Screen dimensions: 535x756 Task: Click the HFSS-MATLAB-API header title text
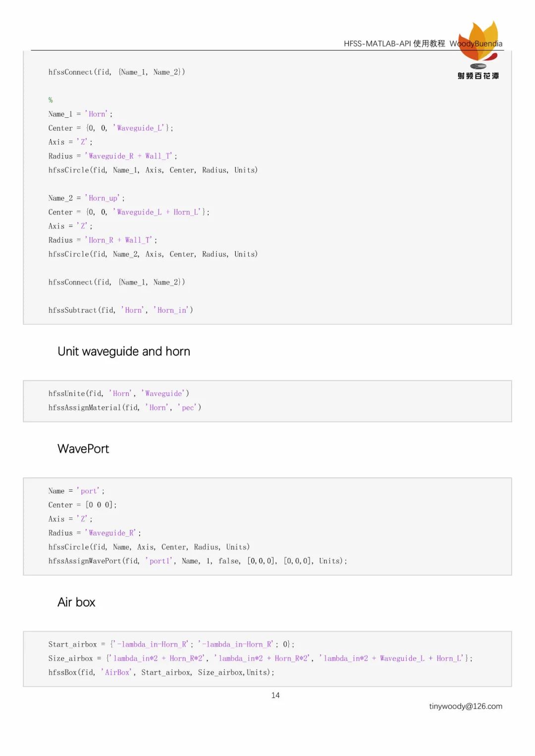click(x=394, y=44)
